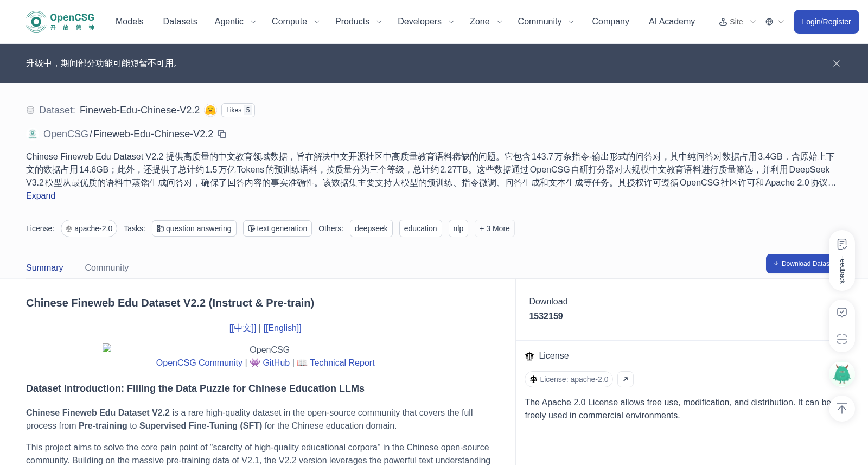
Task: Open the Technical Report link
Action: point(342,363)
